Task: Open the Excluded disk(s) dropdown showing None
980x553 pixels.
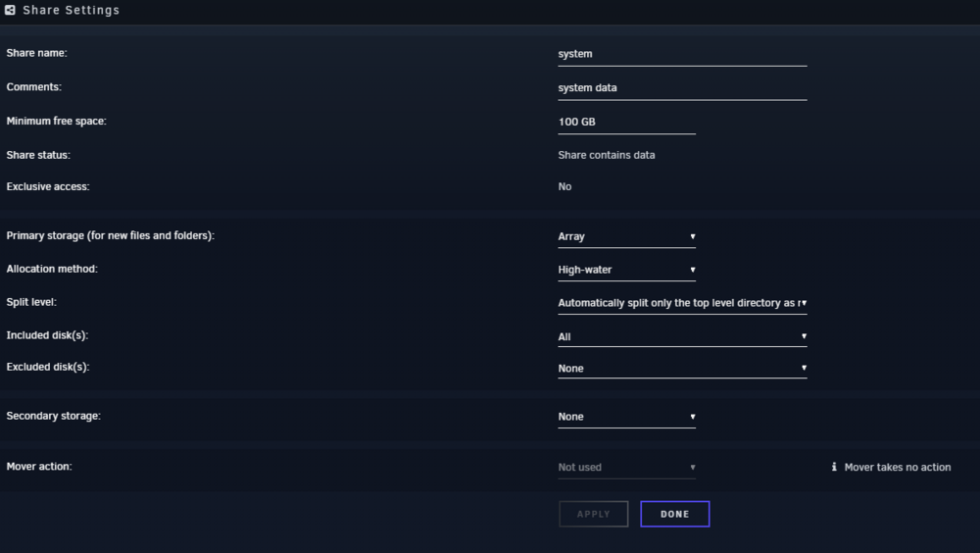Action: pyautogui.click(x=682, y=369)
